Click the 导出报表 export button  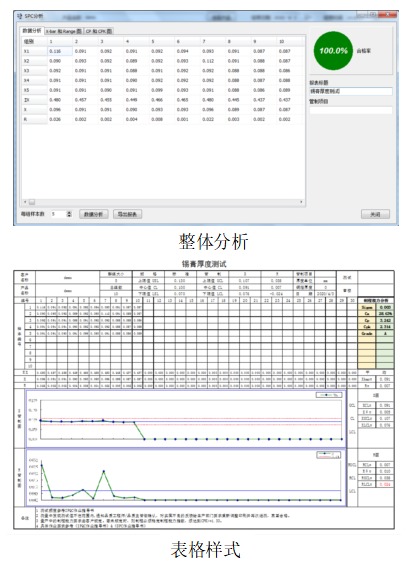[x=127, y=214]
